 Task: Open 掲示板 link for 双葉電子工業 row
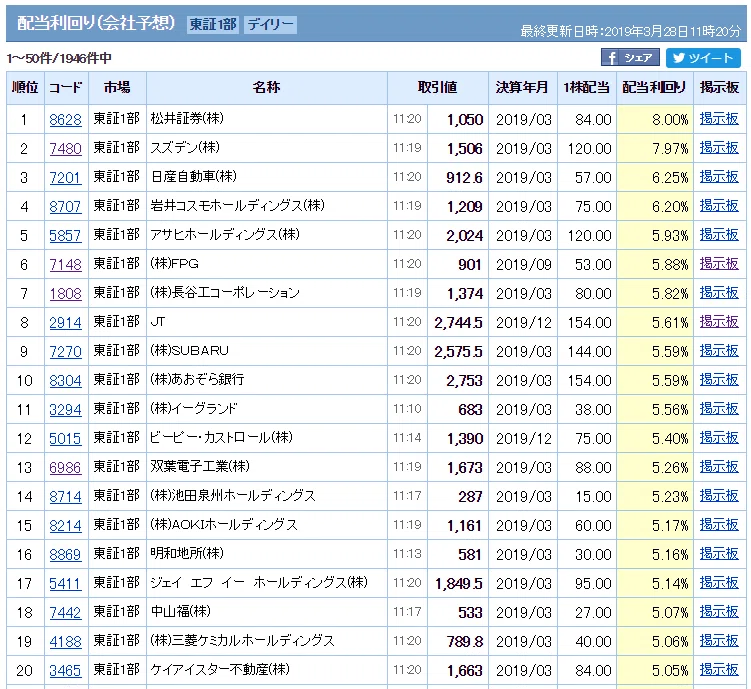(x=719, y=466)
